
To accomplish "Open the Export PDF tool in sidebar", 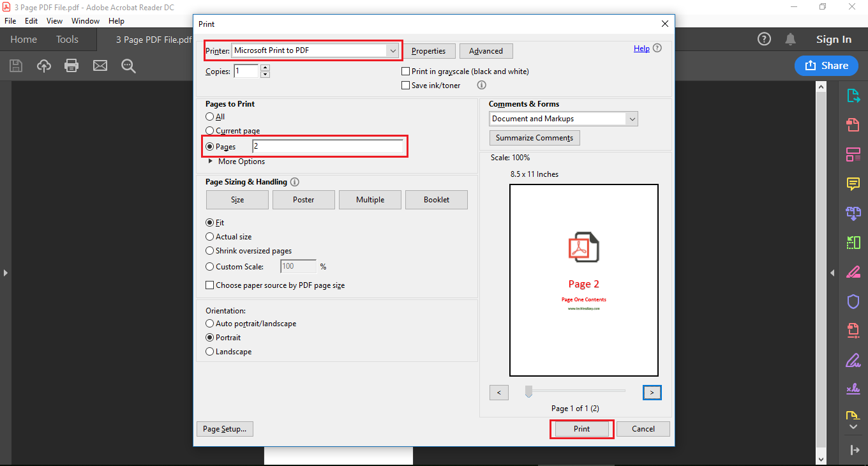I will (x=853, y=96).
